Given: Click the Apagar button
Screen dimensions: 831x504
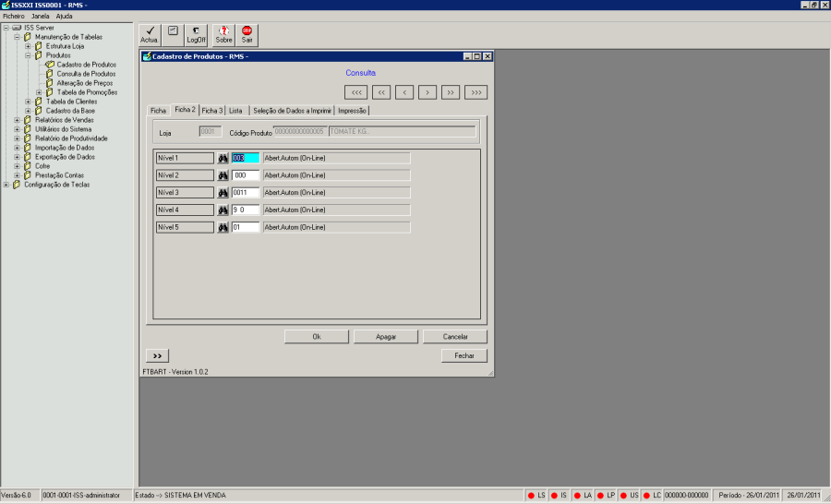Looking at the screenshot, I should point(386,337).
